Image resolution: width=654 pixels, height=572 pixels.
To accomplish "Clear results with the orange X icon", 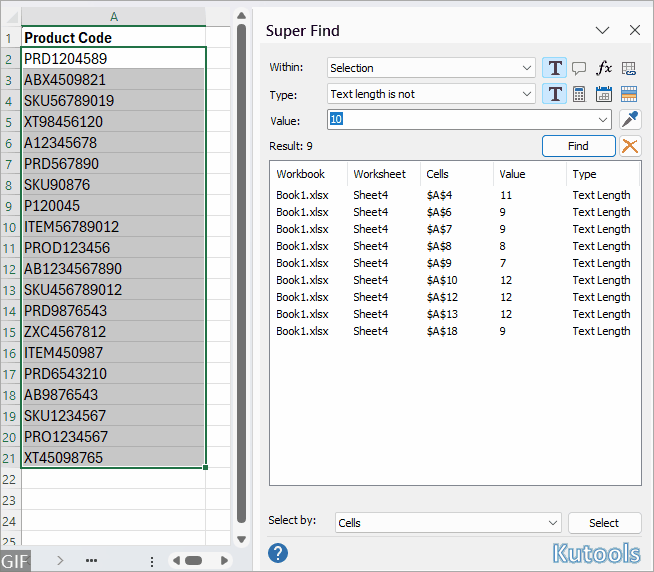I will coord(630,146).
